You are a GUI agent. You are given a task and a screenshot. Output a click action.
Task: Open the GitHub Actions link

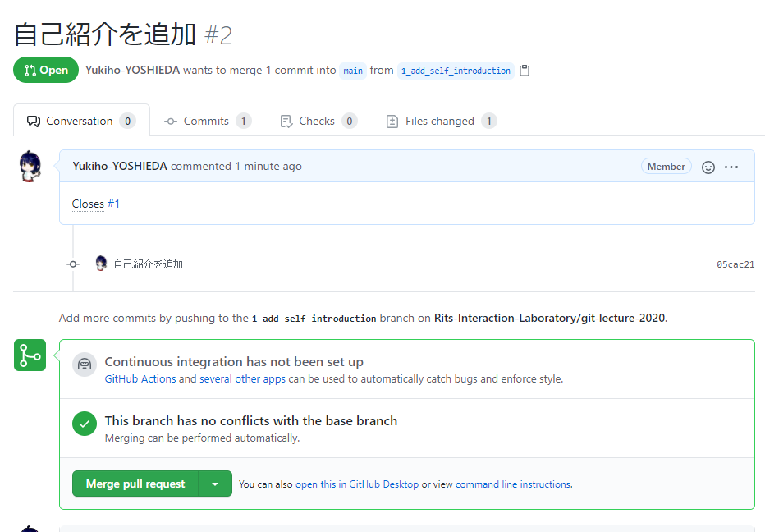(x=140, y=378)
